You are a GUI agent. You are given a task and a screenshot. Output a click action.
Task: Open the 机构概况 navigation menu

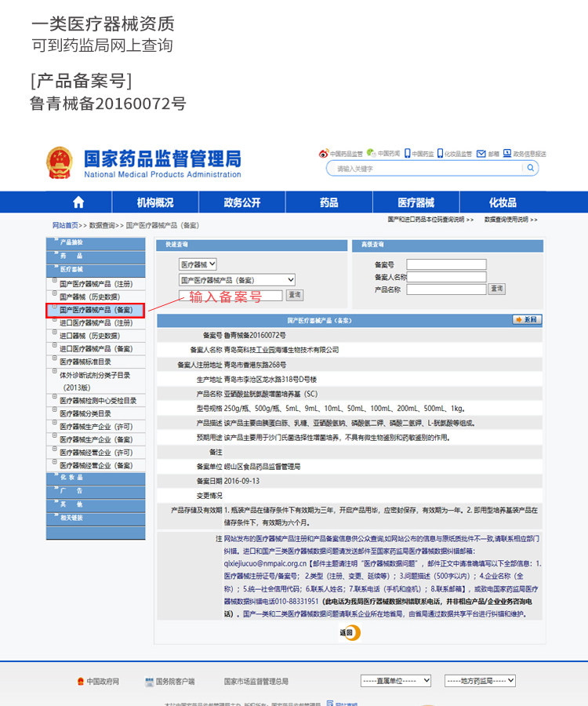(155, 202)
